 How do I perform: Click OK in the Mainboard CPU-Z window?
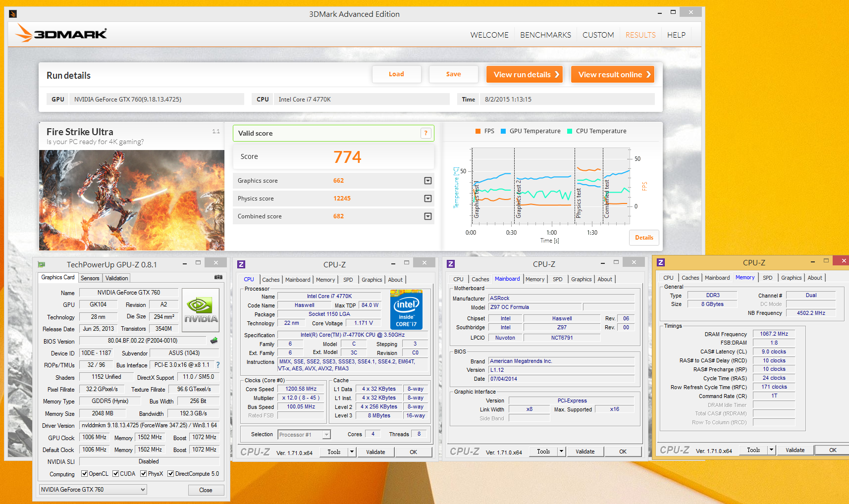pos(623,452)
